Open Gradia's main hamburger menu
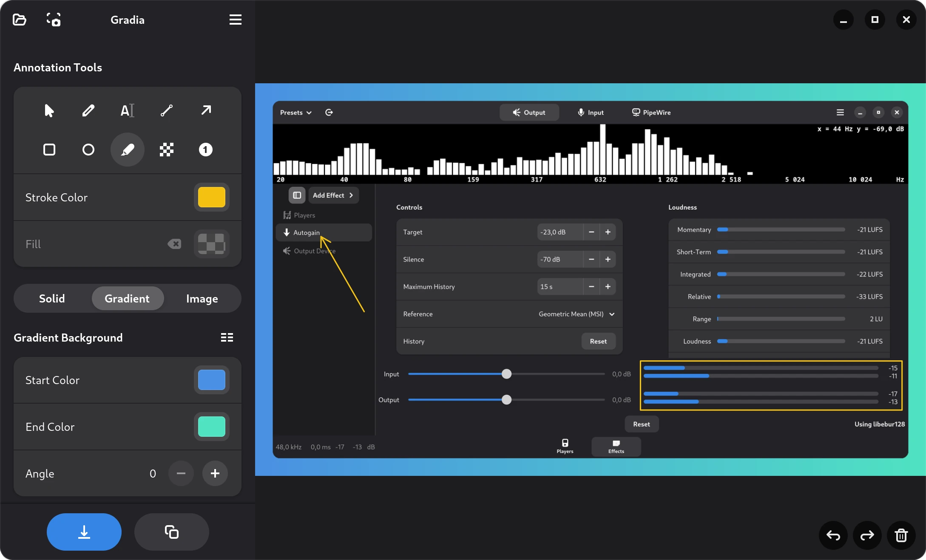This screenshot has height=560, width=926. point(235,20)
